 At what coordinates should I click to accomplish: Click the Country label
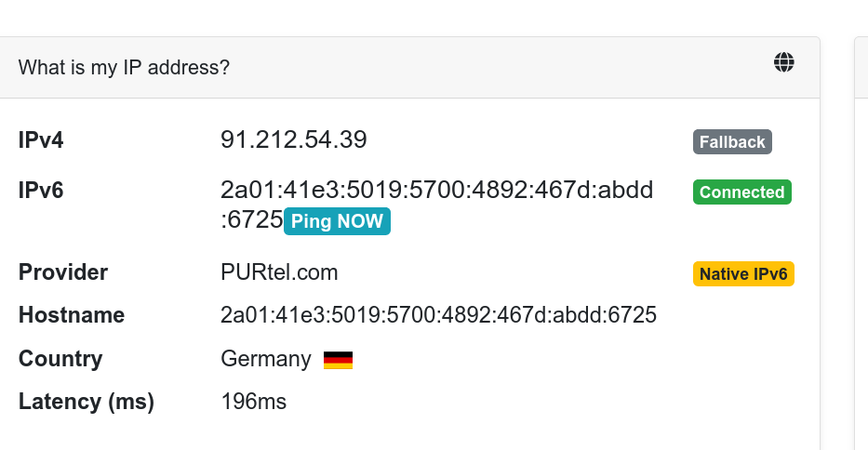(x=60, y=359)
